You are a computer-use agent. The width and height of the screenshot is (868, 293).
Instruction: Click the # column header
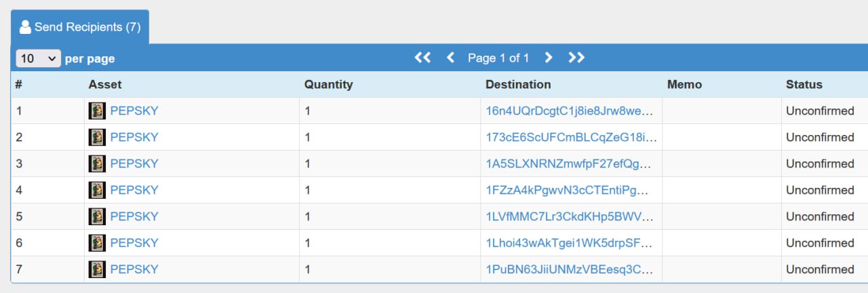point(19,85)
